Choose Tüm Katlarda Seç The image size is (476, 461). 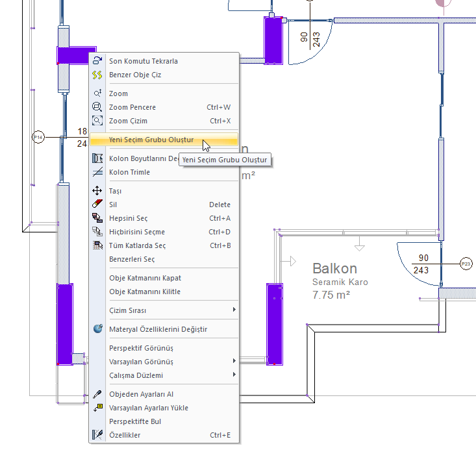pos(137,245)
